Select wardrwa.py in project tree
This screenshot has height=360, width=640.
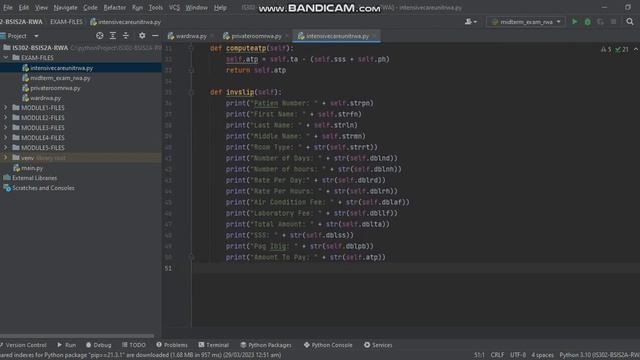tap(45, 98)
